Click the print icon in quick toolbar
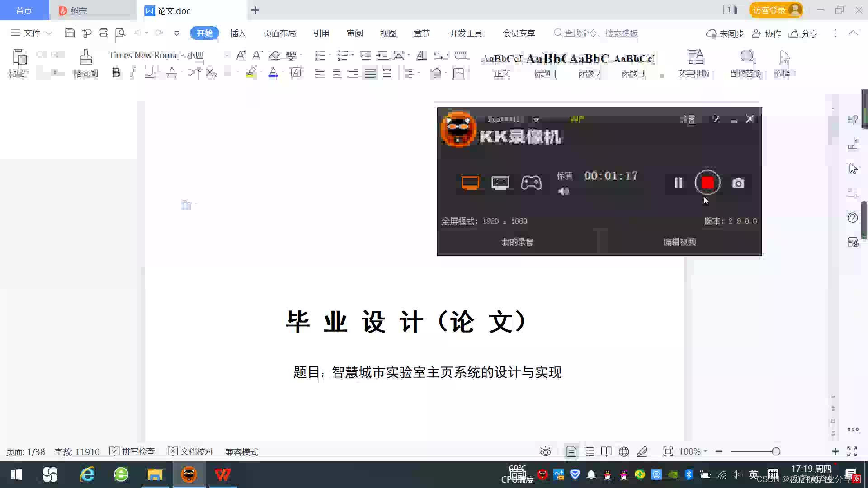Screen dimensions: 868x488 104,33
